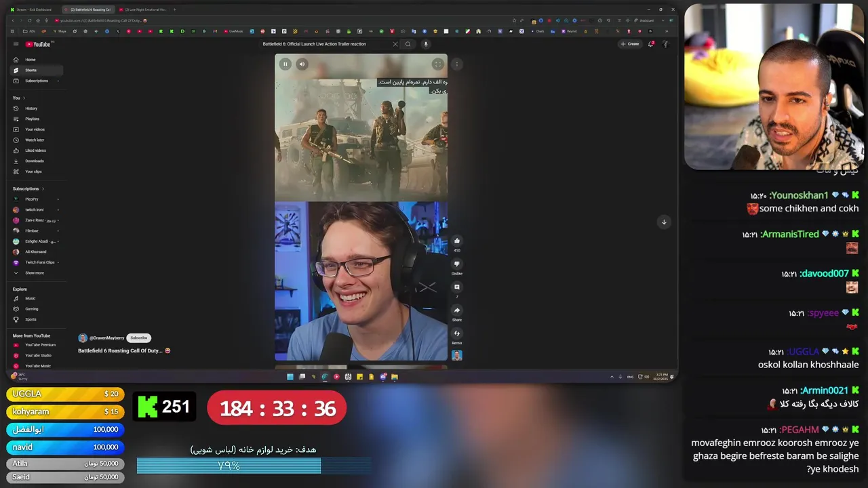Click the Short's sound track thumbnail
The image size is (868, 488).
(x=457, y=355)
